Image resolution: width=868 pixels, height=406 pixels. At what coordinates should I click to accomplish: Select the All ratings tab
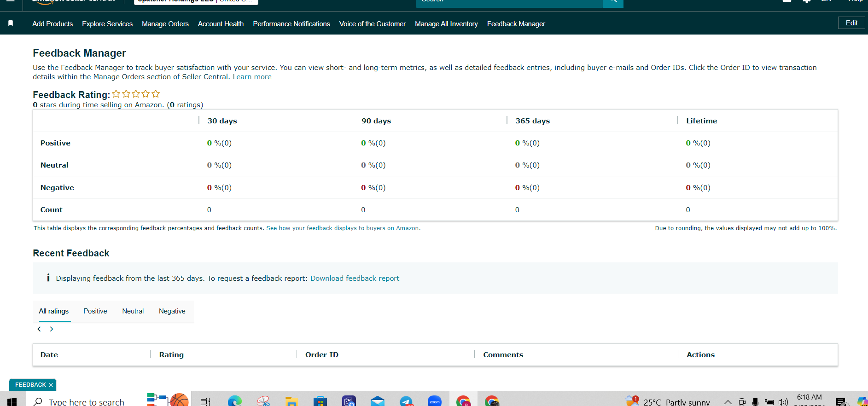click(54, 311)
